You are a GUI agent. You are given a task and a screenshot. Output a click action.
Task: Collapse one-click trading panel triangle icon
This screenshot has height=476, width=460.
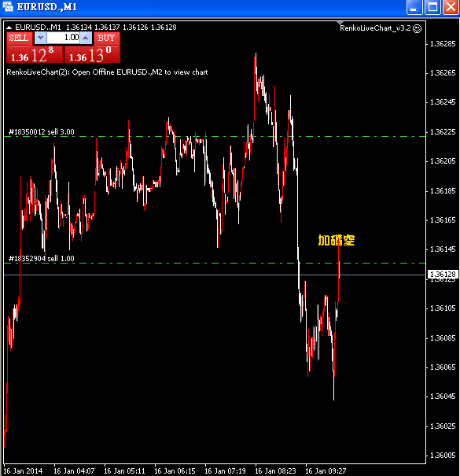point(9,28)
